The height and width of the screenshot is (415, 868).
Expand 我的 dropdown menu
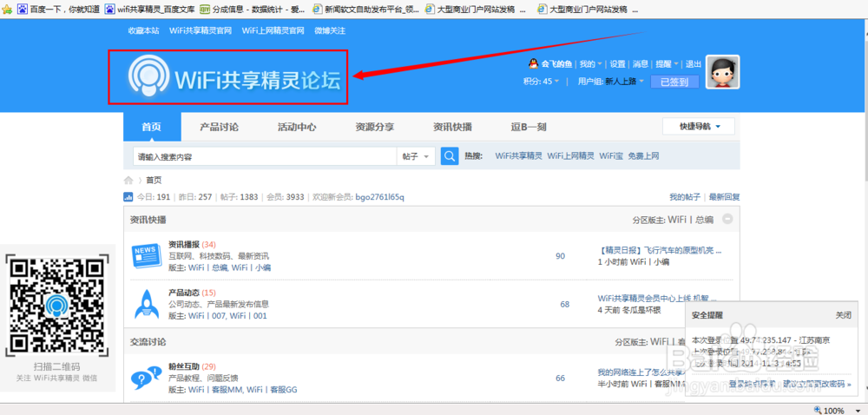click(x=590, y=64)
